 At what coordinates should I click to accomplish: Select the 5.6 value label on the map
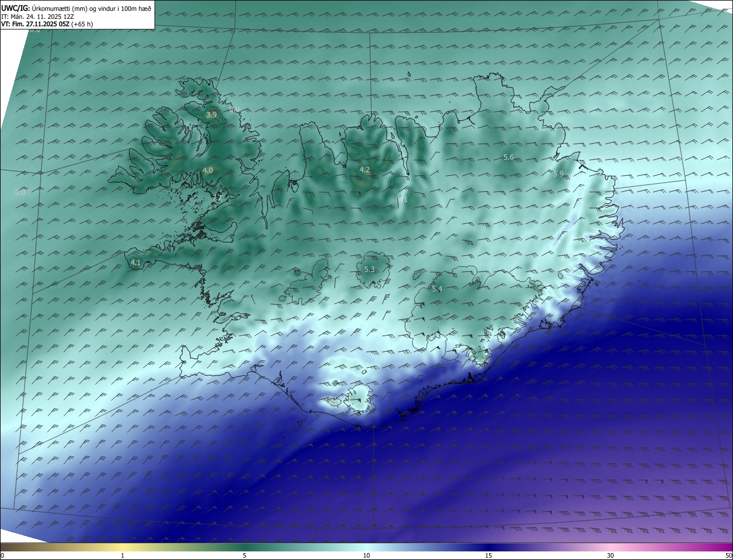(x=509, y=157)
